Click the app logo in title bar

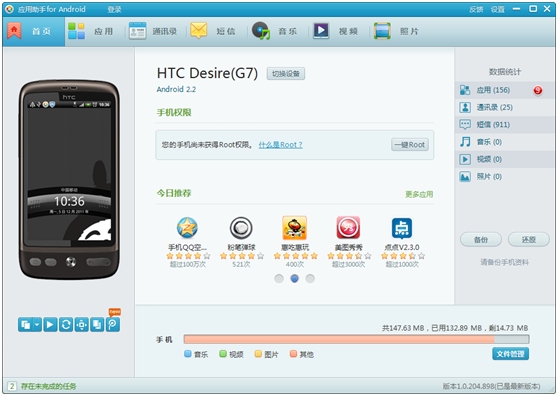(10, 9)
